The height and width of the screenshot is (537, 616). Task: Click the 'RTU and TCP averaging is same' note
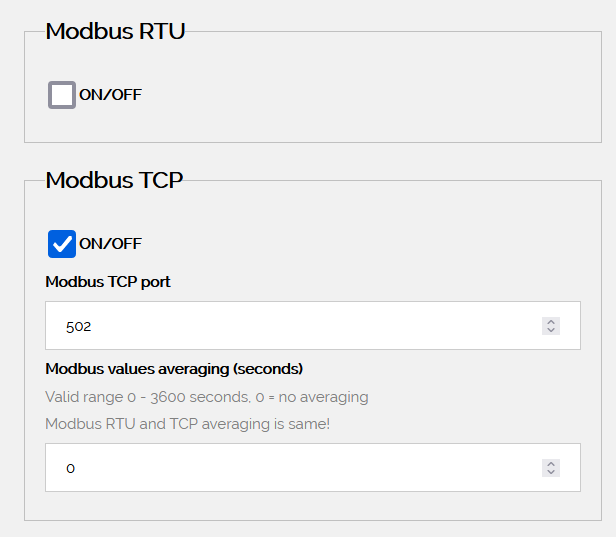(x=188, y=423)
